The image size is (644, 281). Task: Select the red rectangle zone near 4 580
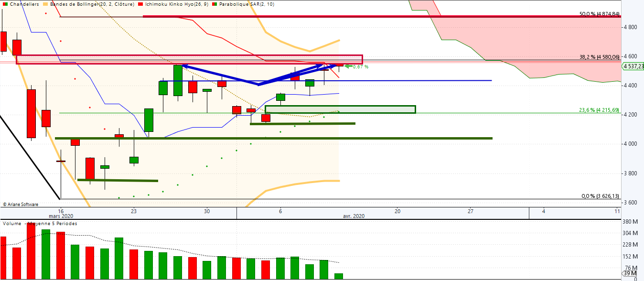190,60
